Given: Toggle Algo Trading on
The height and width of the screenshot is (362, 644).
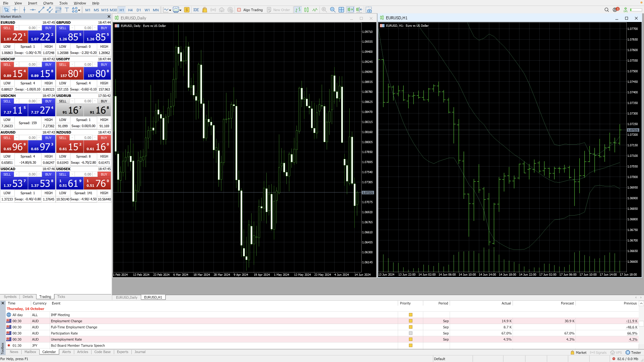Looking at the screenshot, I should click(250, 10).
